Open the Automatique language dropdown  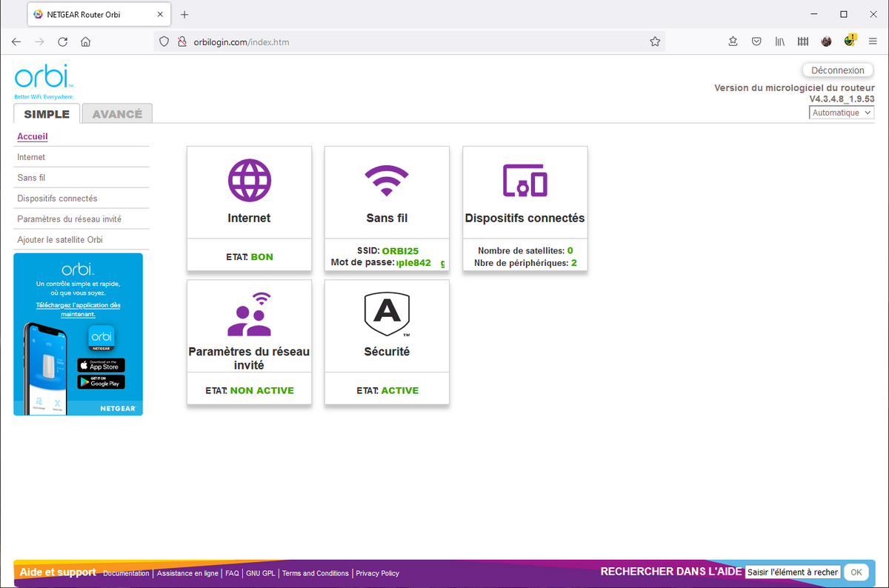point(842,113)
